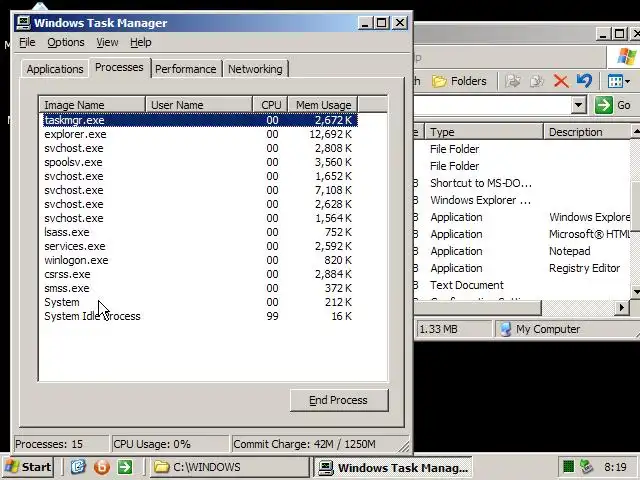Click the blue Undo arrow icon in Explorer
The height and width of the screenshot is (480, 640).
584,81
